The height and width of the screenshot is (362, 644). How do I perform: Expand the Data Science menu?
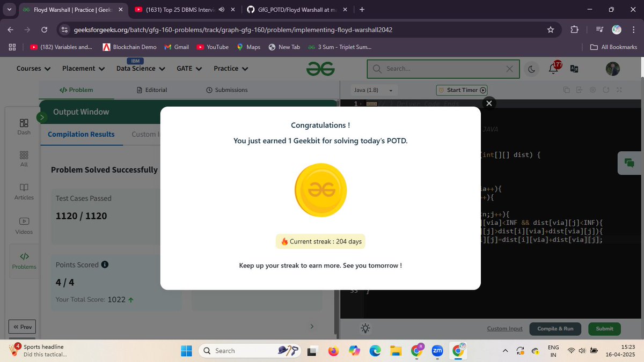pos(141,69)
